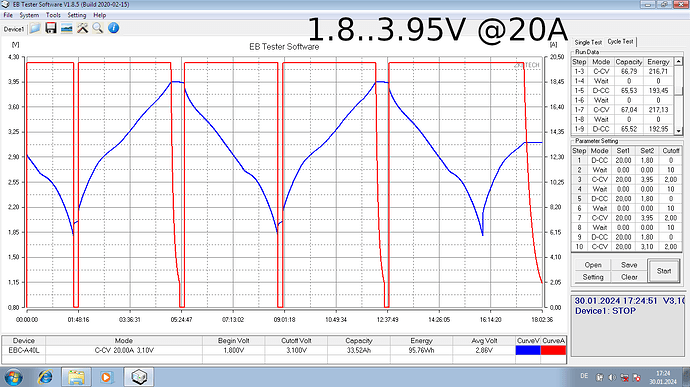Select Run Data row 1-3 C-CV
Screen dimensions: 690x387
click(x=622, y=71)
